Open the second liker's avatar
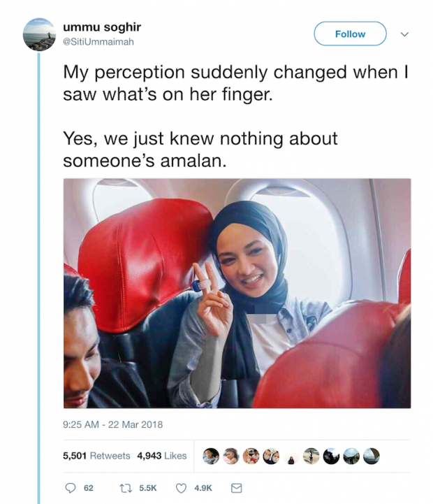This screenshot has width=433, height=504. click(230, 456)
